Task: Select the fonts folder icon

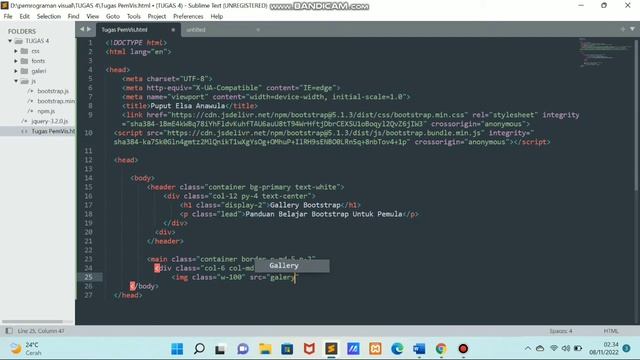Action: (x=24, y=61)
